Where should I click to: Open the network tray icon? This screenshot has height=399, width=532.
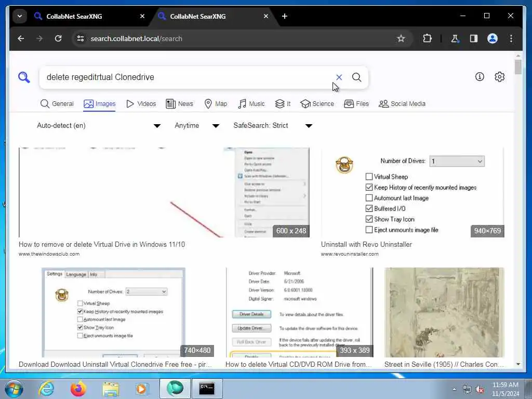click(x=467, y=390)
